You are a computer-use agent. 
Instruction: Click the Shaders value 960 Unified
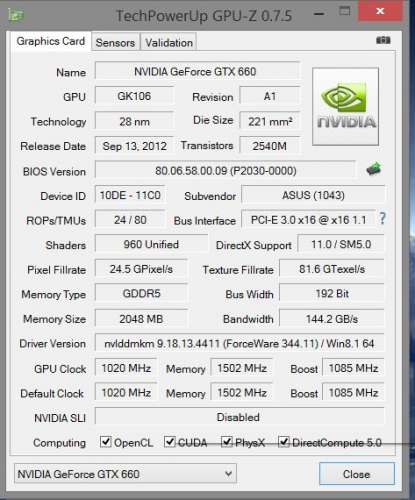151,244
